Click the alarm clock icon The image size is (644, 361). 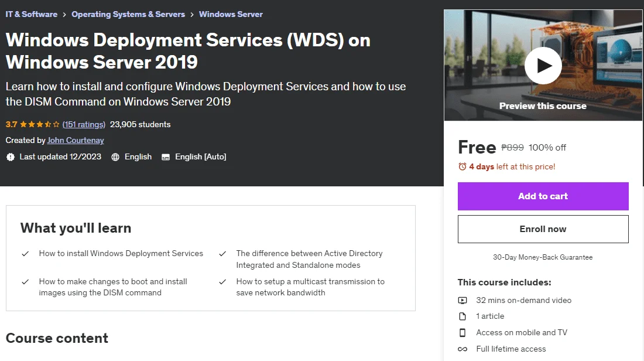coord(463,166)
